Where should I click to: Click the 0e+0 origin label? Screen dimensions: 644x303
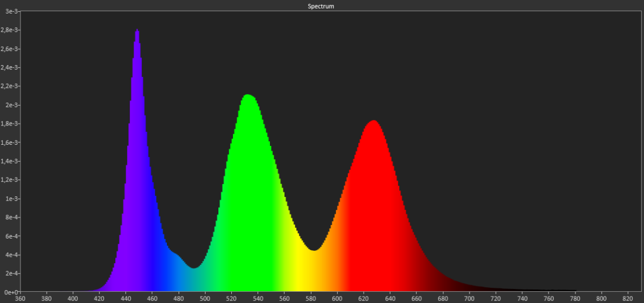click(9, 292)
